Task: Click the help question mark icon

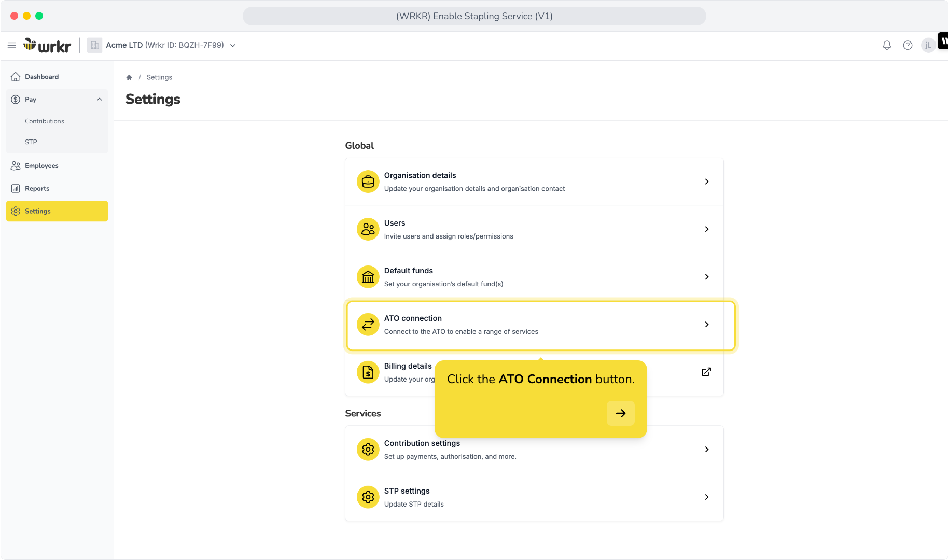Action: point(908,45)
